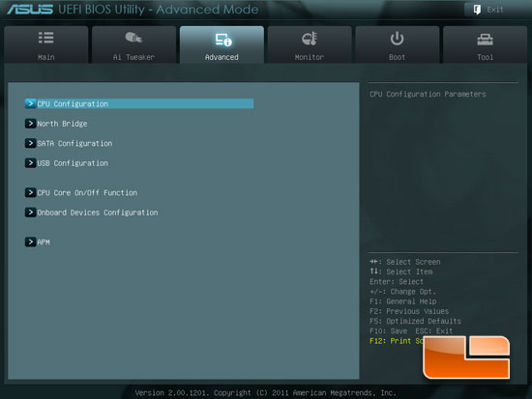Click '+/-: Change Opt.' hint text
The width and height of the screenshot is (532, 399).
(x=402, y=292)
